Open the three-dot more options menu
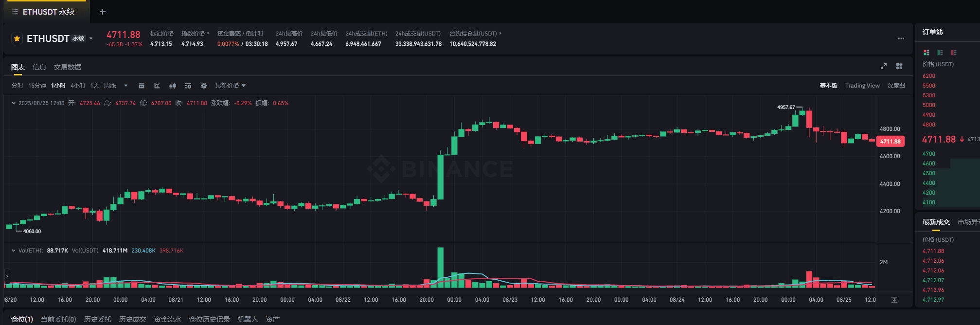Viewport: 980px width, 325px height. click(x=901, y=38)
